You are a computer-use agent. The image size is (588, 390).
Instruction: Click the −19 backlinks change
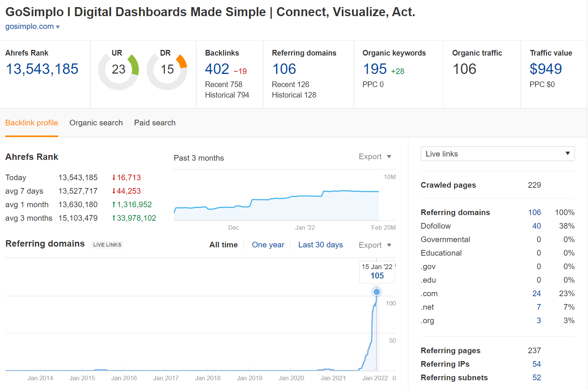tap(240, 71)
